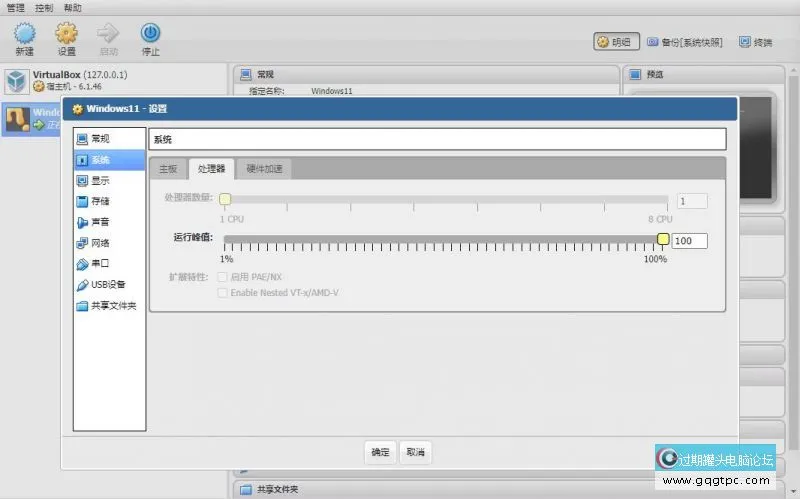The image size is (800, 499).
Task: Click 确定 (OK) button
Action: [380, 452]
